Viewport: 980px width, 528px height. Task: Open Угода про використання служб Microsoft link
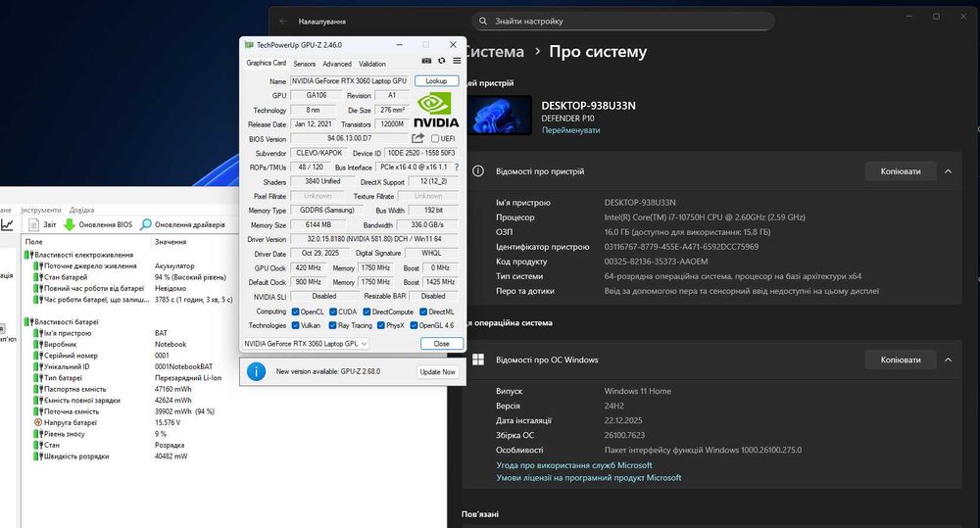pyautogui.click(x=573, y=465)
